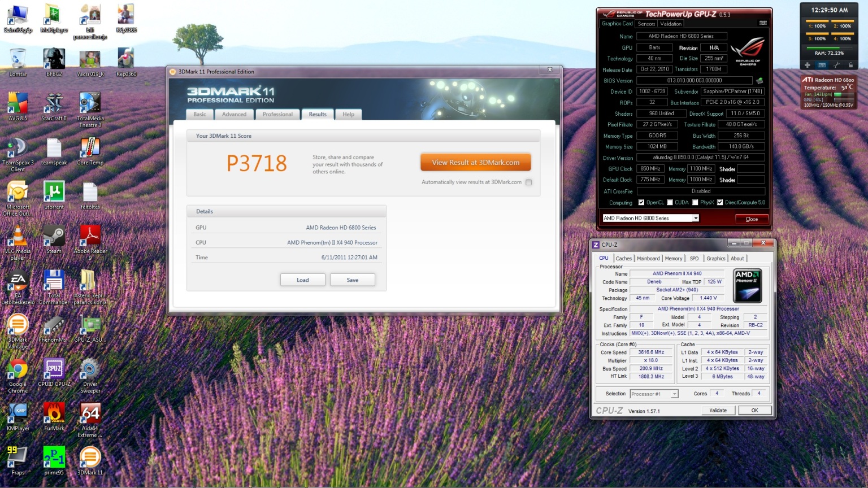Viewport: 868px width, 488px height.
Task: Click Save button in 3DMark details
Action: (353, 280)
